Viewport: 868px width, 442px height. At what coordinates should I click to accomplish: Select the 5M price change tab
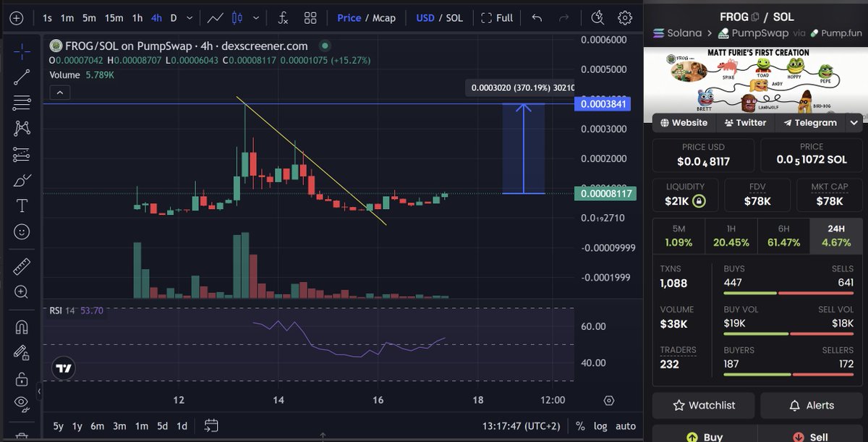(x=678, y=236)
